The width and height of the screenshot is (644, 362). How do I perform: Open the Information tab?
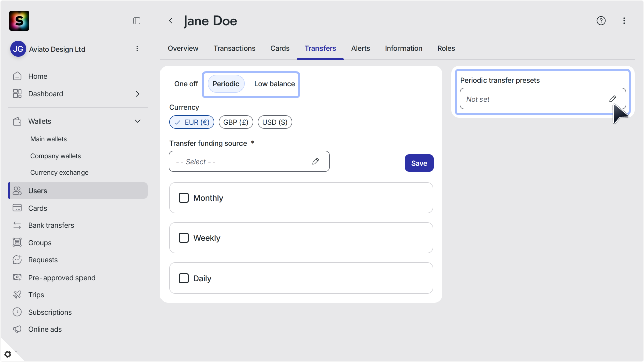pos(404,48)
